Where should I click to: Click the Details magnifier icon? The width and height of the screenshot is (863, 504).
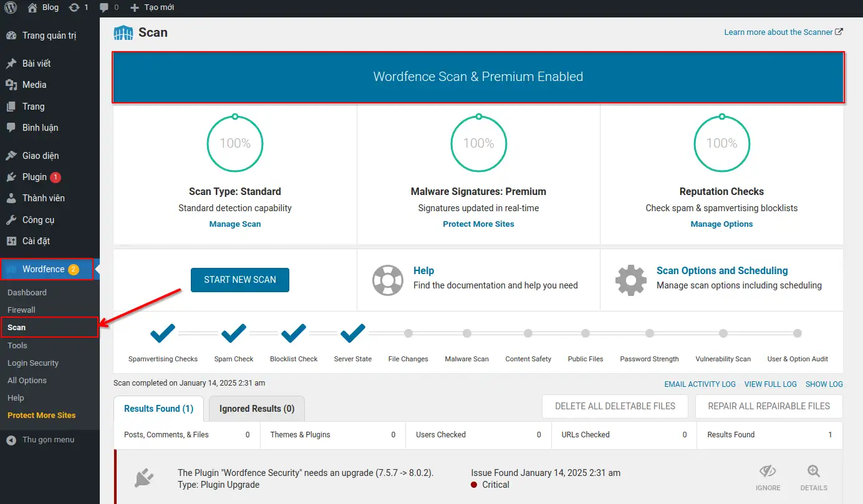click(x=813, y=472)
